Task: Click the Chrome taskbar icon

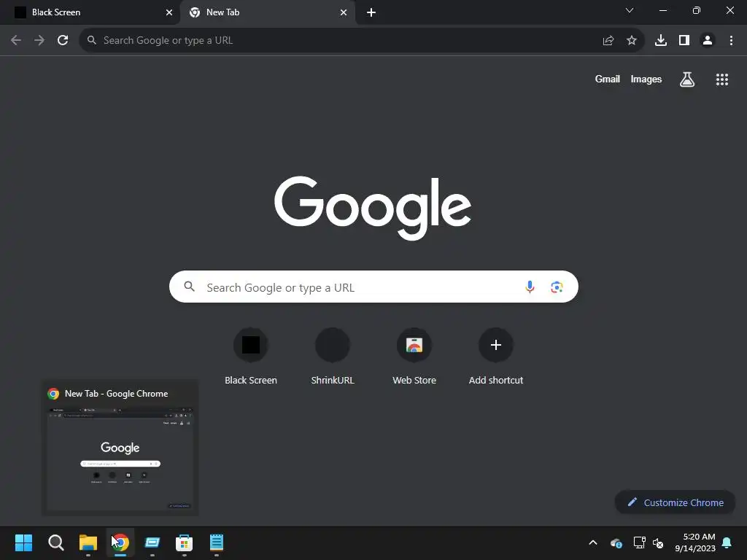Action: (x=120, y=542)
